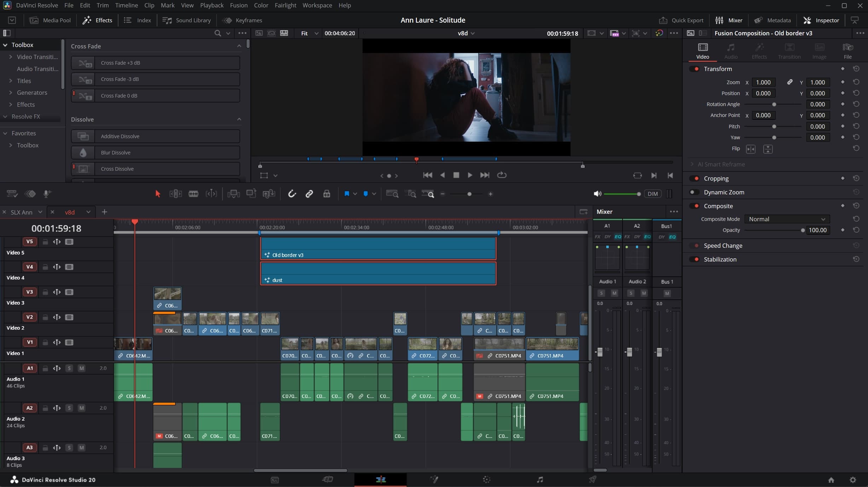Switch to the SLX Ann timeline tab
This screenshot has width=868, height=487.
(x=22, y=212)
